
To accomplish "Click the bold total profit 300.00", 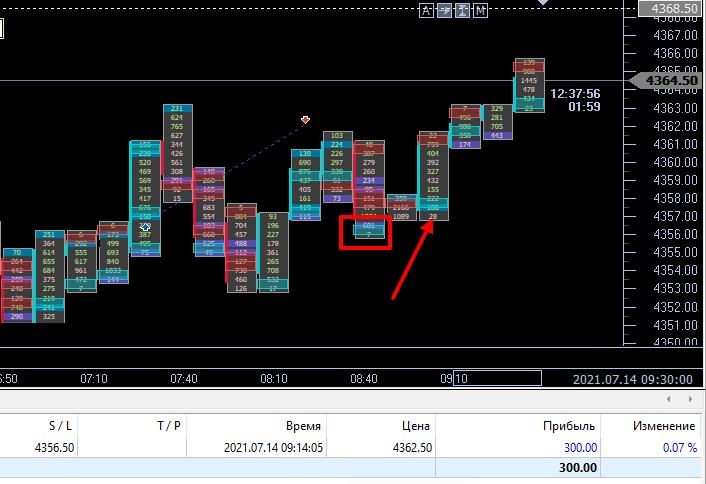I will click(578, 468).
